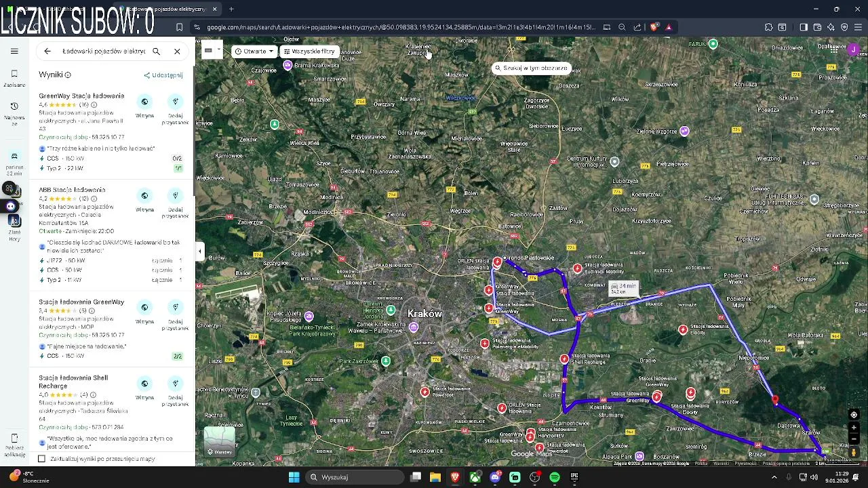The height and width of the screenshot is (488, 868).
Task: Open Discord from the taskbar
Action: click(x=495, y=477)
